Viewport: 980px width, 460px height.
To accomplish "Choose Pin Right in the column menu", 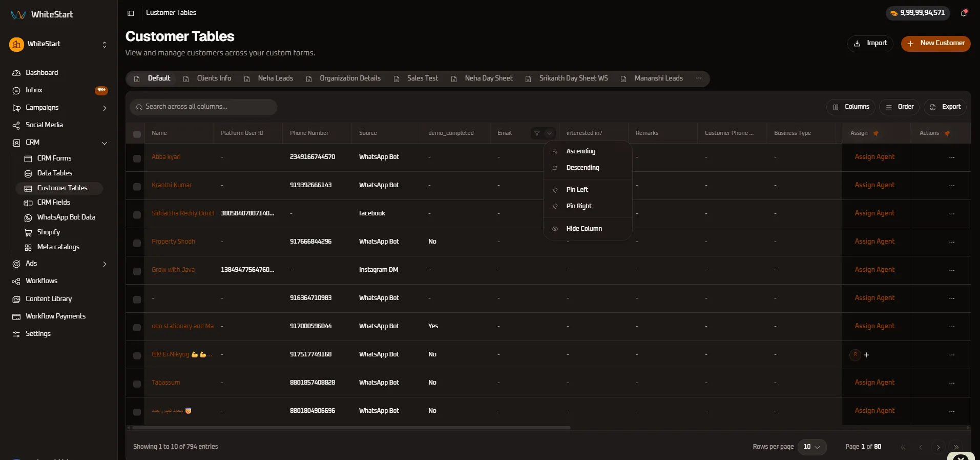I will pos(588,206).
